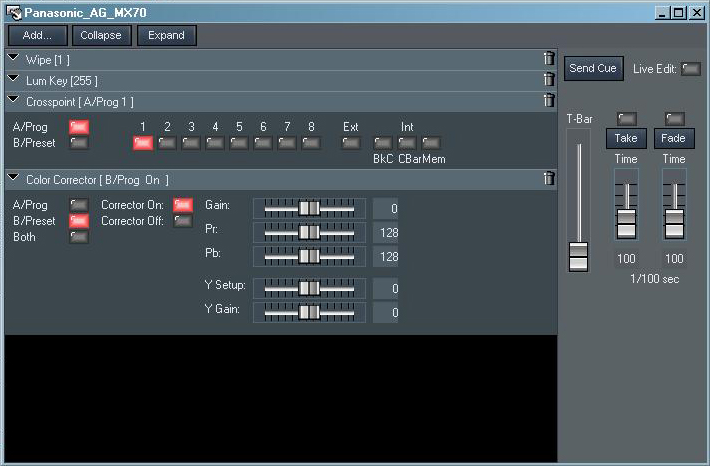
Task: Click the T-Bar fader handle
Action: pos(578,257)
